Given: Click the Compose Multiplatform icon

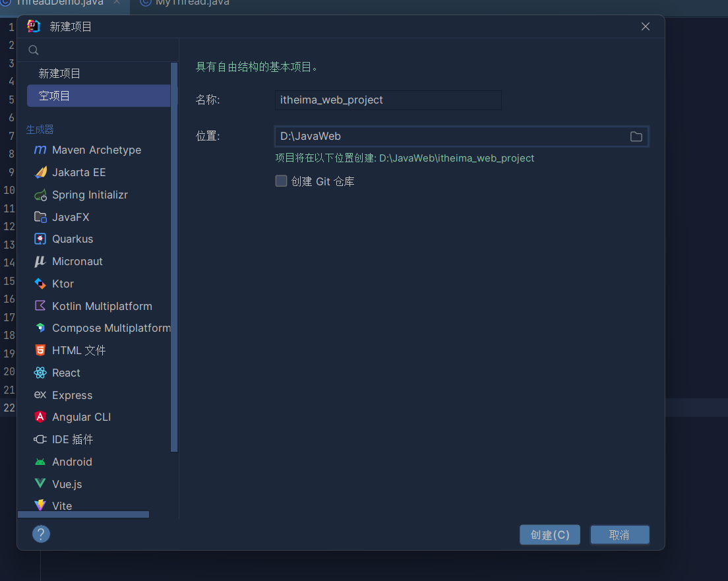Looking at the screenshot, I should tap(40, 328).
